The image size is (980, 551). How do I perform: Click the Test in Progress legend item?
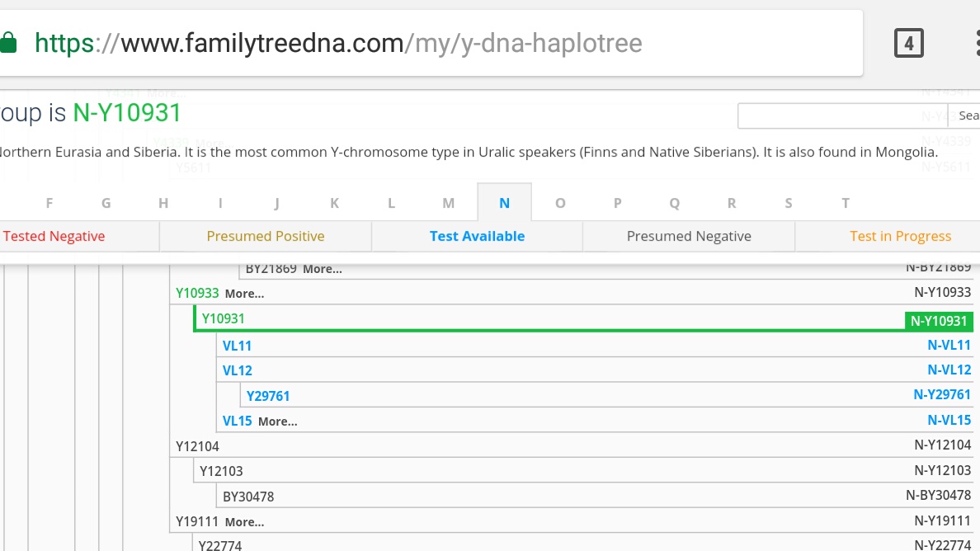click(x=900, y=236)
